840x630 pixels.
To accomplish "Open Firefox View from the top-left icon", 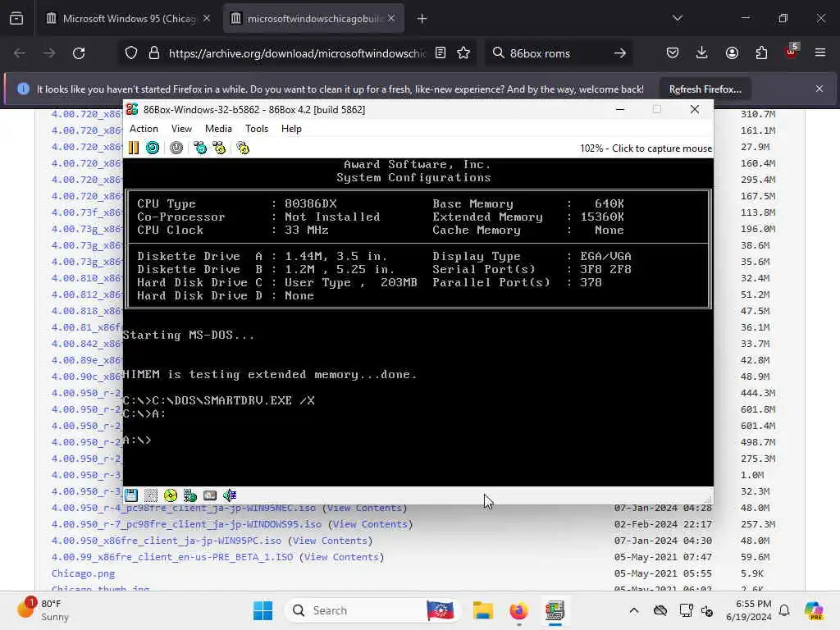I will tap(16, 19).
